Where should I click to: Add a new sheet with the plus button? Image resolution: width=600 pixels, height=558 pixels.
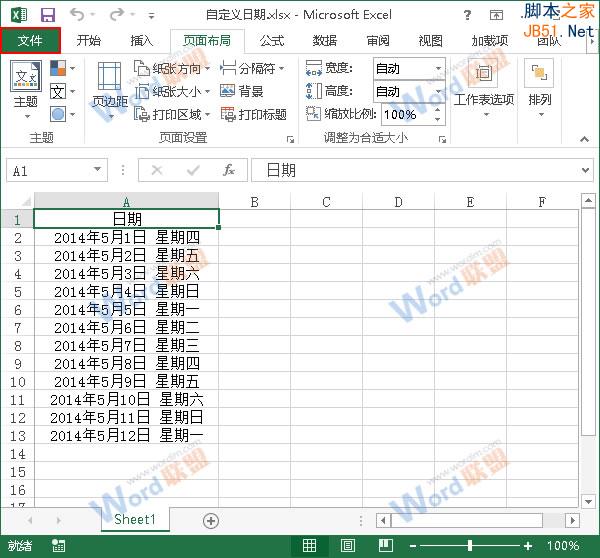(x=211, y=521)
